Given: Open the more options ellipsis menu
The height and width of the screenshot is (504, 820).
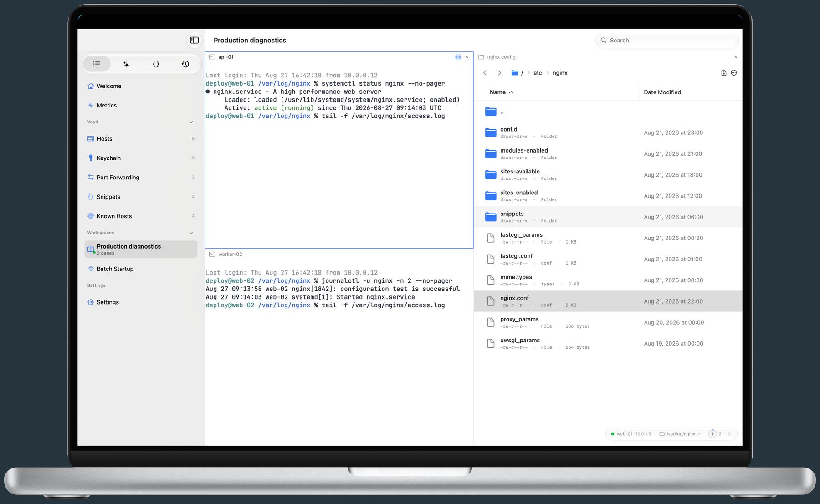Looking at the screenshot, I should coord(733,73).
